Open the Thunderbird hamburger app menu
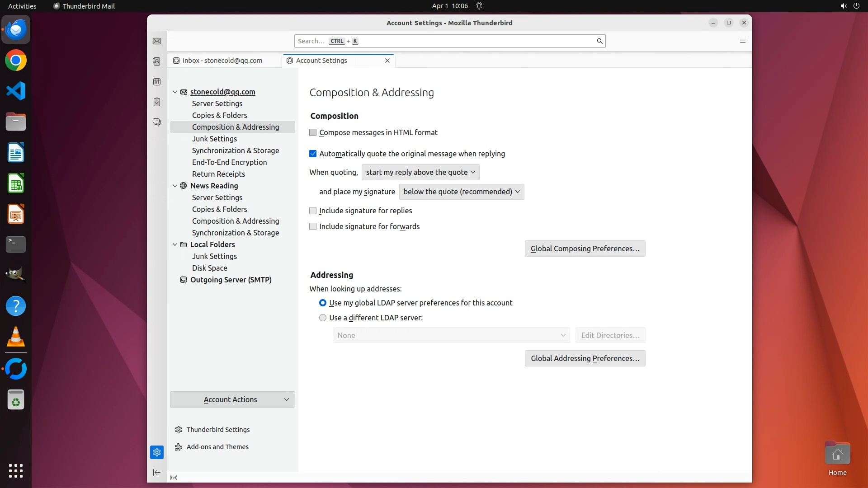 pos(742,41)
